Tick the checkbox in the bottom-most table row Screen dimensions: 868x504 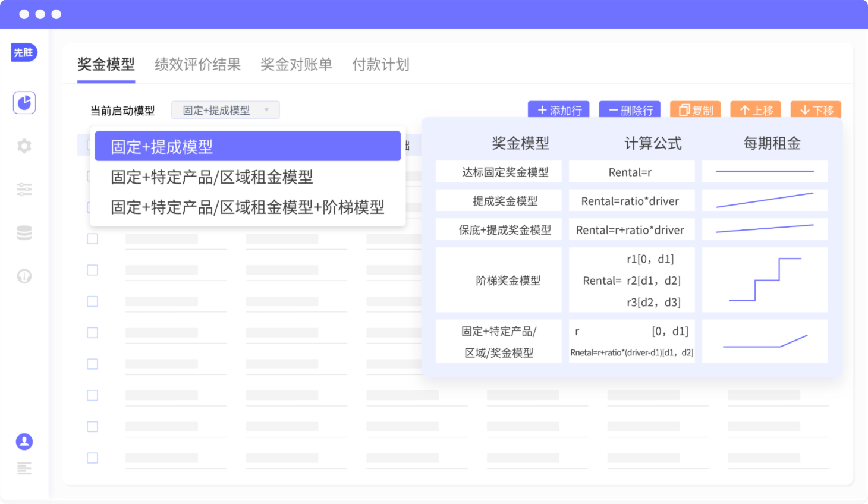pyautogui.click(x=92, y=458)
